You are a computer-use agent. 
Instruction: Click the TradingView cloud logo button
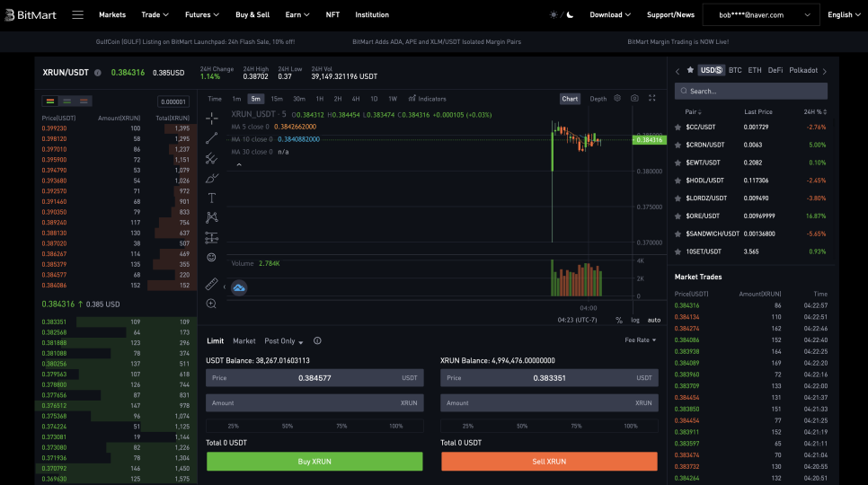tap(239, 287)
